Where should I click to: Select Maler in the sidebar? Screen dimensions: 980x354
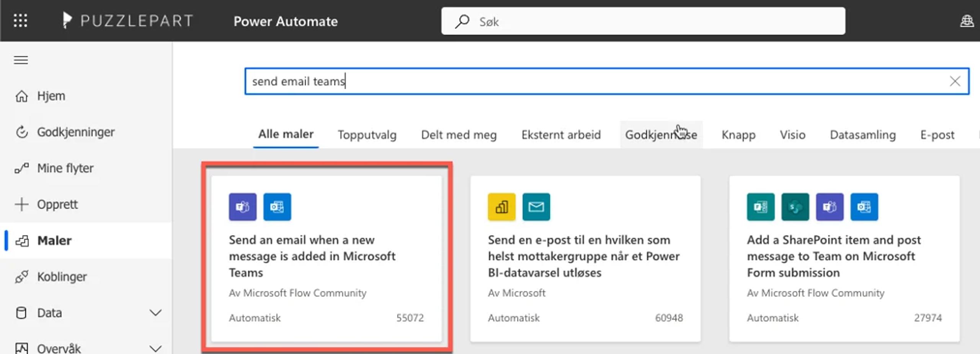[86, 241]
